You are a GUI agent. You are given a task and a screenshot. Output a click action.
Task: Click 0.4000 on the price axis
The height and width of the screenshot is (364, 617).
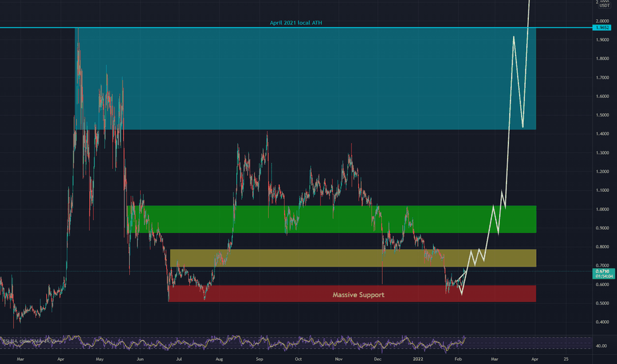pyautogui.click(x=602, y=322)
